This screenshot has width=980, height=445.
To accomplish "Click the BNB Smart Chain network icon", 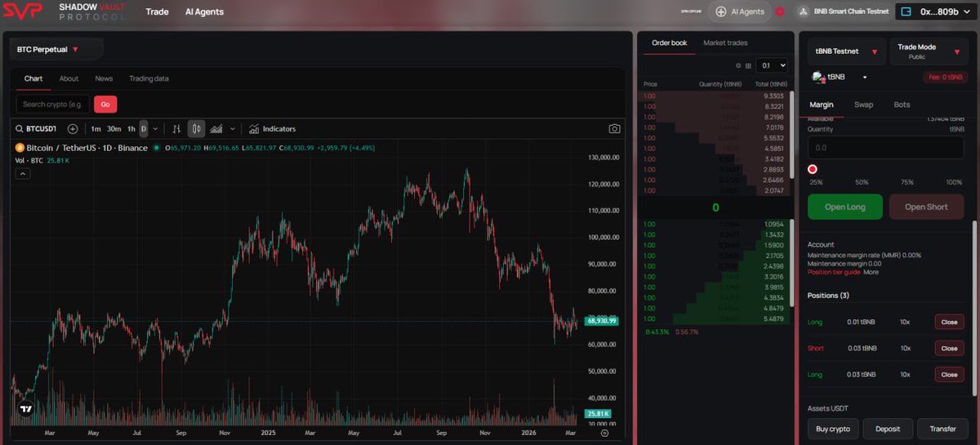I will click(803, 11).
